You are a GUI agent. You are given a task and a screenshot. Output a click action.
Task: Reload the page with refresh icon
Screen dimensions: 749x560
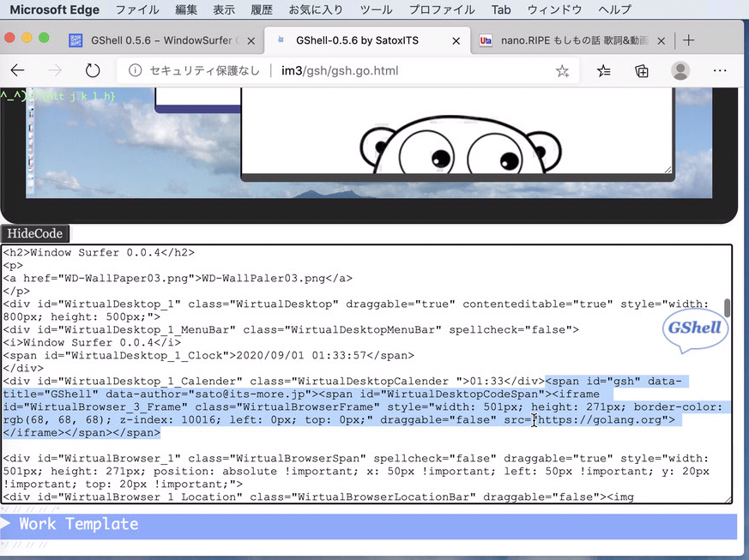(93, 71)
